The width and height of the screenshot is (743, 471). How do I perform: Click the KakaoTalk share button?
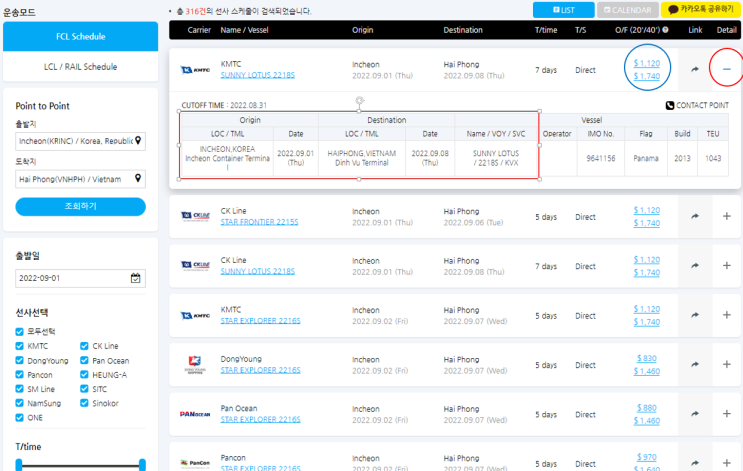tap(700, 9)
